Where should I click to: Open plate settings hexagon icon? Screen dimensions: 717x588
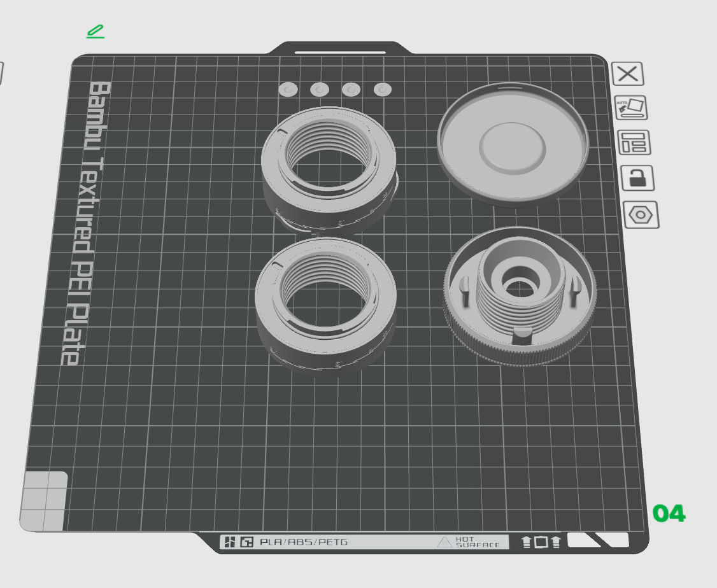641,216
